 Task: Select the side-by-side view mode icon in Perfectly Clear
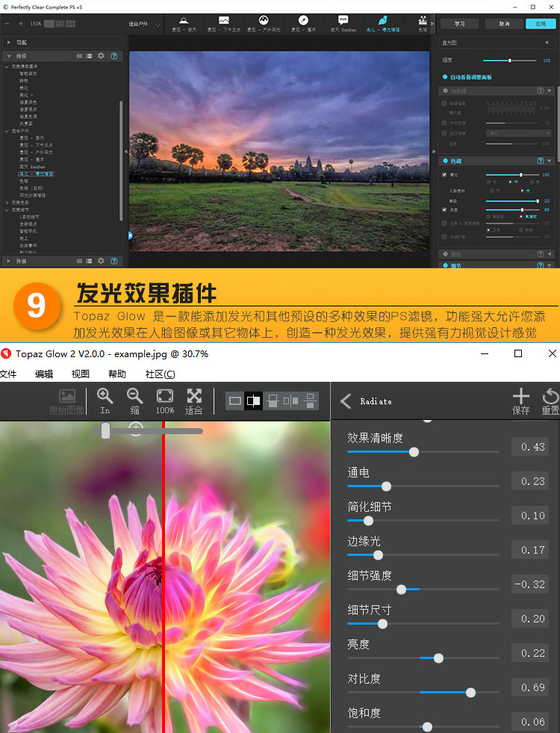[60, 23]
